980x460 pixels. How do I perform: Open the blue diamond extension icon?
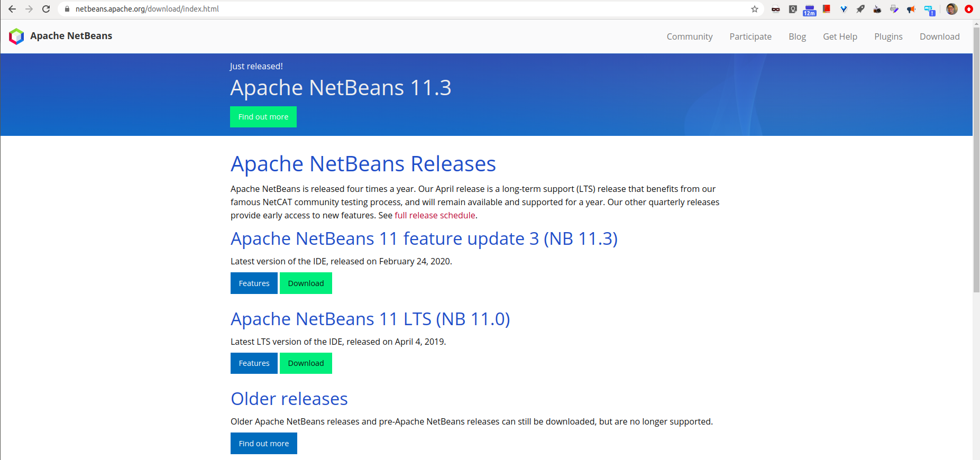pyautogui.click(x=844, y=9)
